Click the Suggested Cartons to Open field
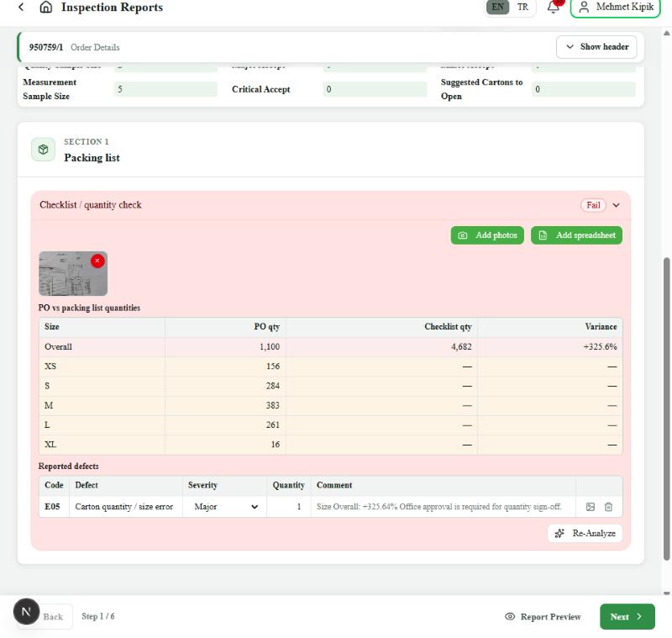 583,89
